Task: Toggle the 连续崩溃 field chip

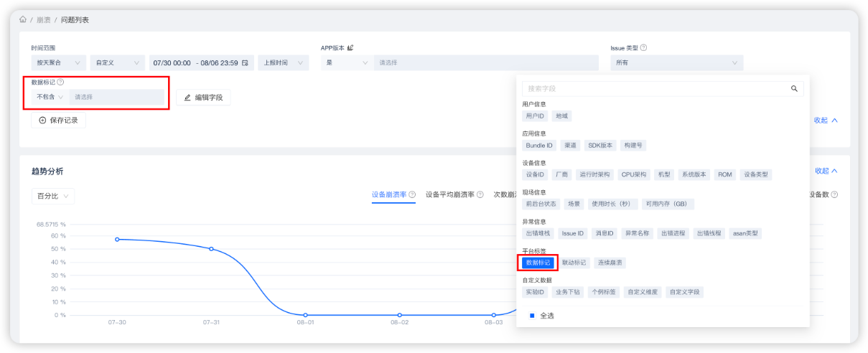Action: (610, 263)
